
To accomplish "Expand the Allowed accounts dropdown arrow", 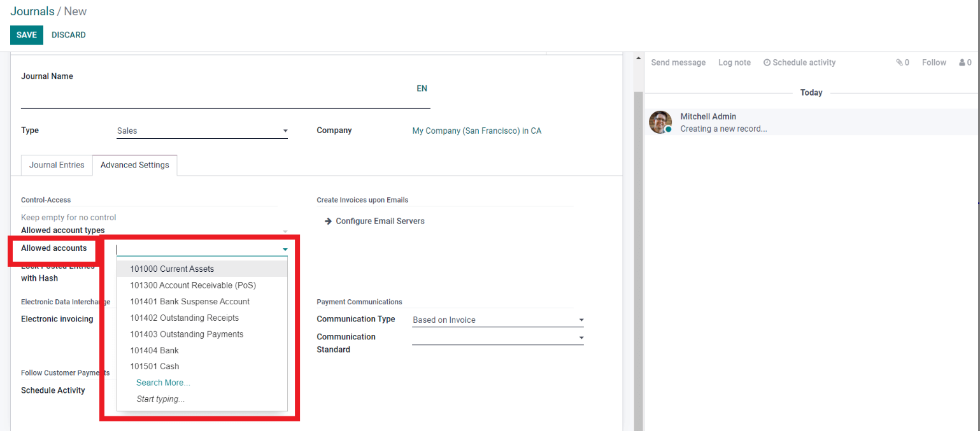I will click(285, 249).
